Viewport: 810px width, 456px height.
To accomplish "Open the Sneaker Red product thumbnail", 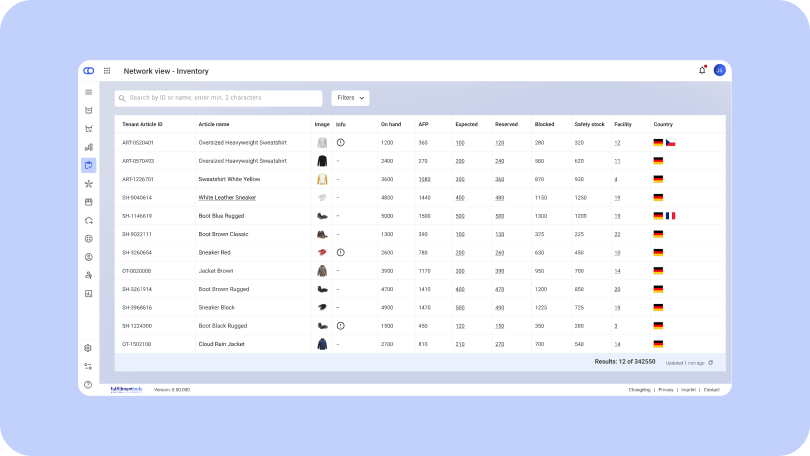I will (322, 253).
